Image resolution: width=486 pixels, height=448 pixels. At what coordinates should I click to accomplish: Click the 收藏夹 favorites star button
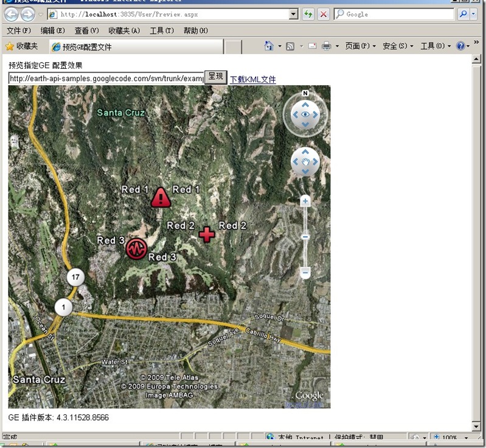[22, 46]
